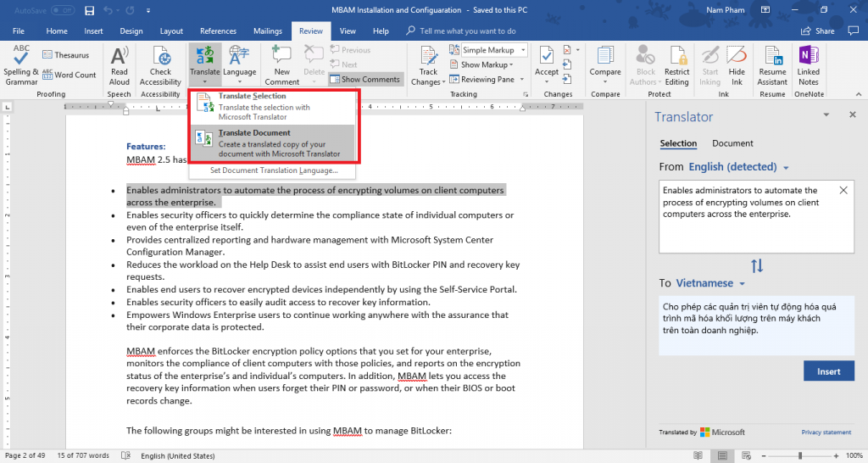Image resolution: width=868 pixels, height=463 pixels.
Task: Insert a New Comment
Action: [x=281, y=65]
